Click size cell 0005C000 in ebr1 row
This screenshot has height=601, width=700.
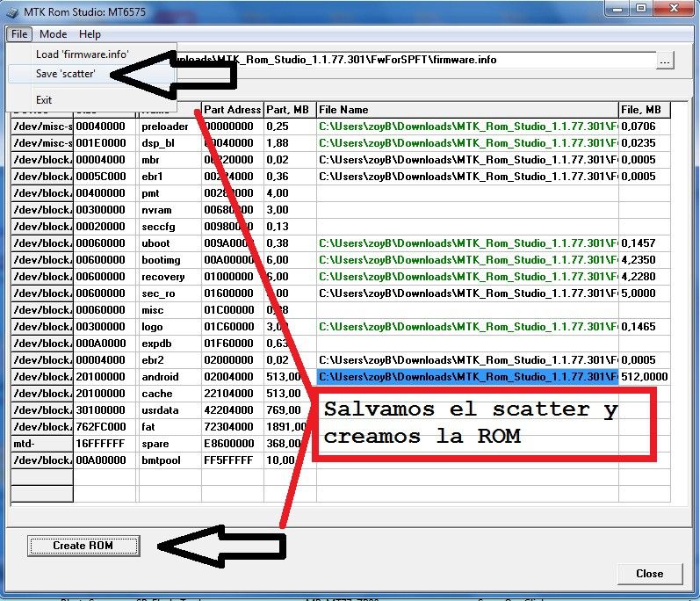click(105, 177)
